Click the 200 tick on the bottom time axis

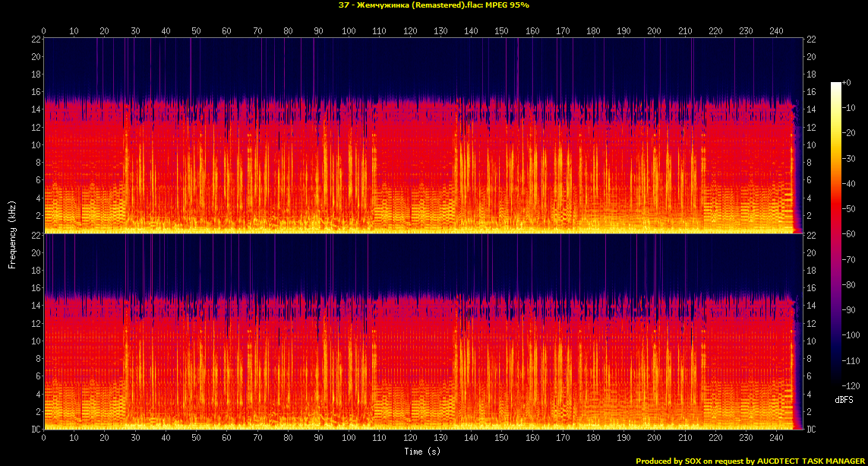(654, 439)
